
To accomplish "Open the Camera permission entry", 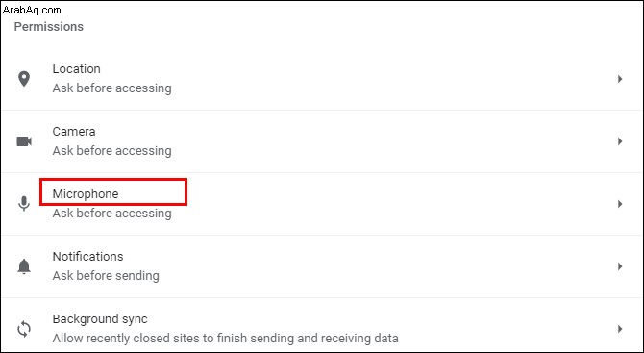I will pos(322,141).
